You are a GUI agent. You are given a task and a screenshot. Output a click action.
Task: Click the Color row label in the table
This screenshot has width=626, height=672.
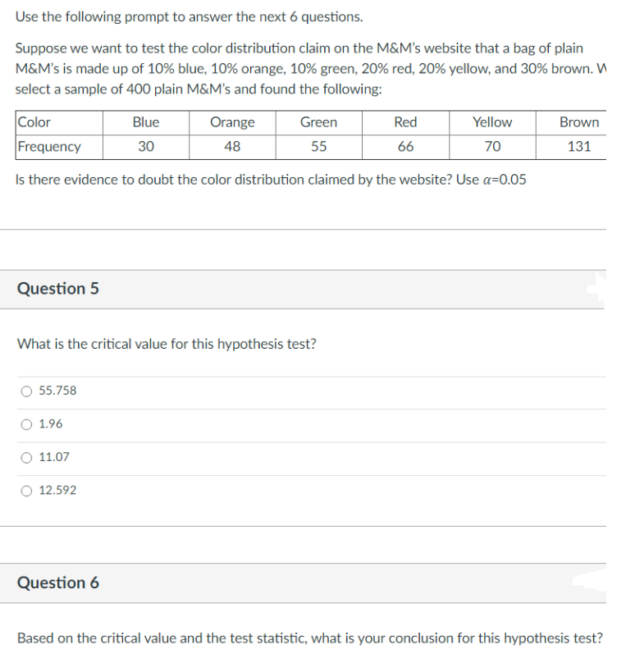pyautogui.click(x=35, y=122)
